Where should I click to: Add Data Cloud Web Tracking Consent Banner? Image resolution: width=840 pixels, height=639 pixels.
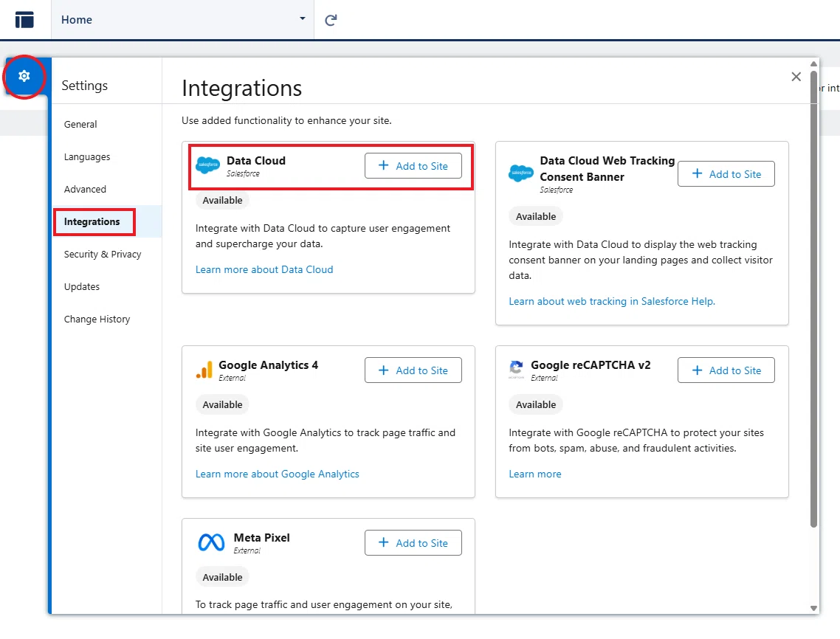coord(726,174)
